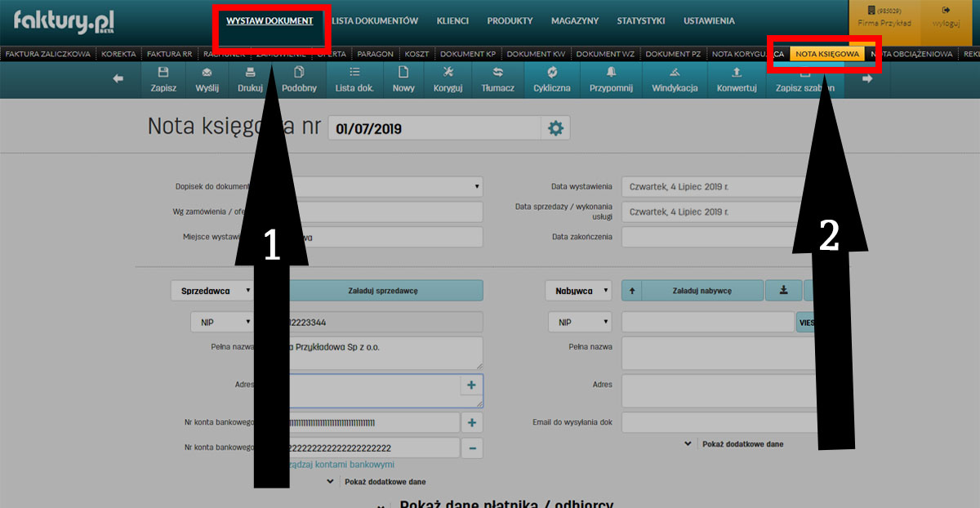Open the Lista dok. toolbar icon
Image resolution: width=980 pixels, height=508 pixels.
click(x=354, y=72)
